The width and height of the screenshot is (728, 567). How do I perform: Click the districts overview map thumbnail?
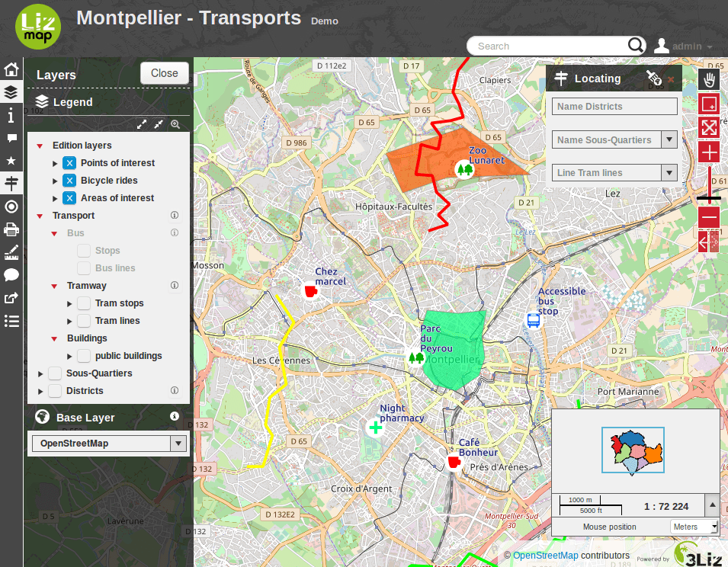pos(633,450)
